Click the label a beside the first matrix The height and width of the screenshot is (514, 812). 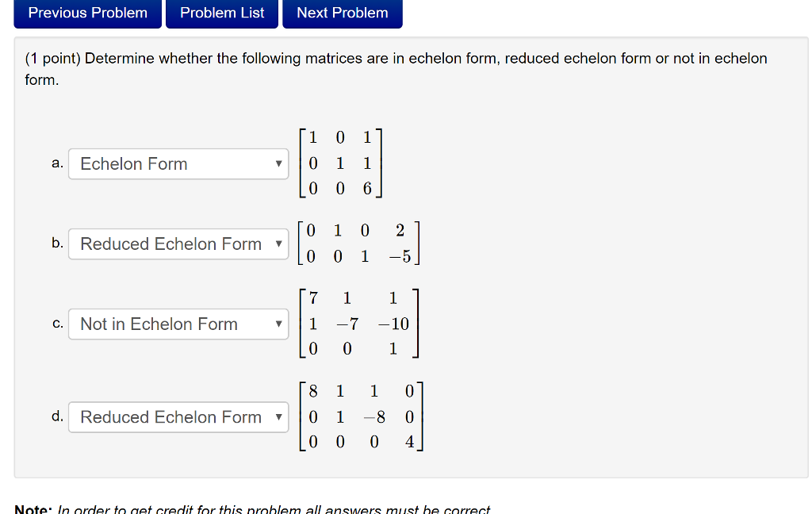click(56, 163)
